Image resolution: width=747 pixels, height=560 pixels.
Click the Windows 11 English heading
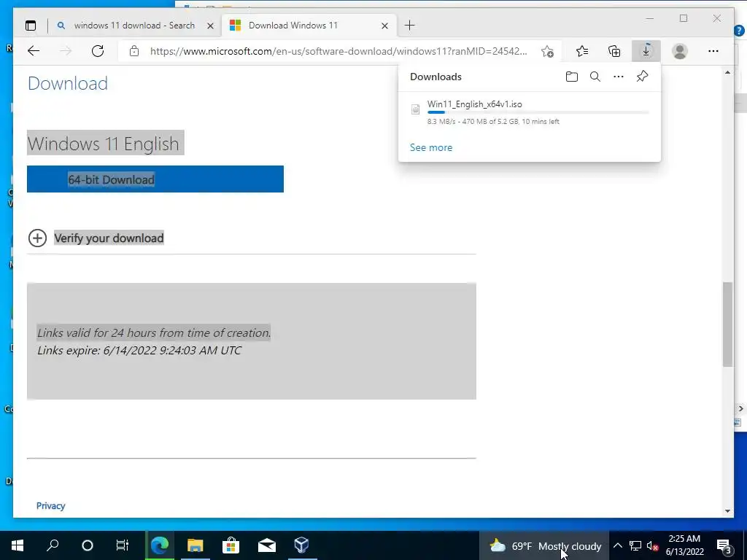coord(104,144)
